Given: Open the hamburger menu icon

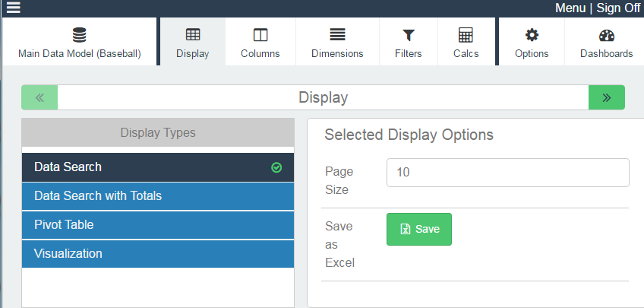Looking at the screenshot, I should (x=13, y=8).
